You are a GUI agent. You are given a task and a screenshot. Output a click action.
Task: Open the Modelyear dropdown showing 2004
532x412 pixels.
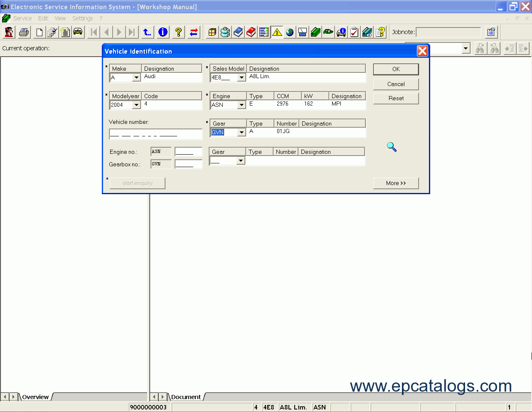point(136,105)
